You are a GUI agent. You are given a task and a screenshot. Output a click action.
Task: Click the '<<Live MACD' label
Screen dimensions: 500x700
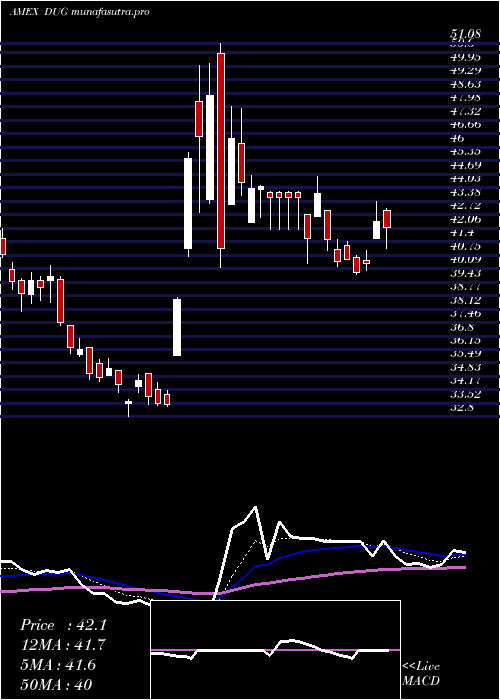point(421,674)
